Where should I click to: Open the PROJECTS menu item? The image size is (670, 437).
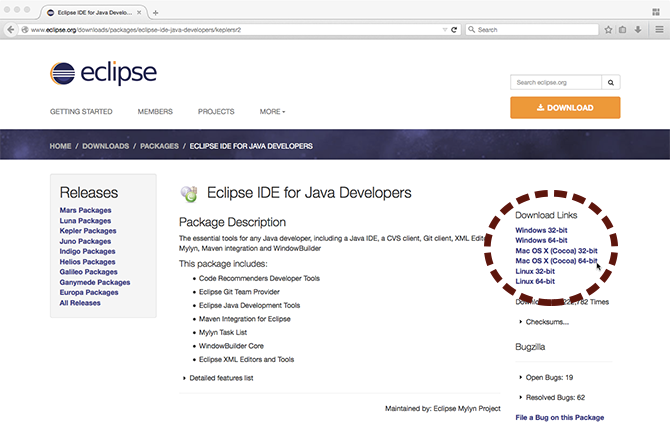(x=216, y=111)
